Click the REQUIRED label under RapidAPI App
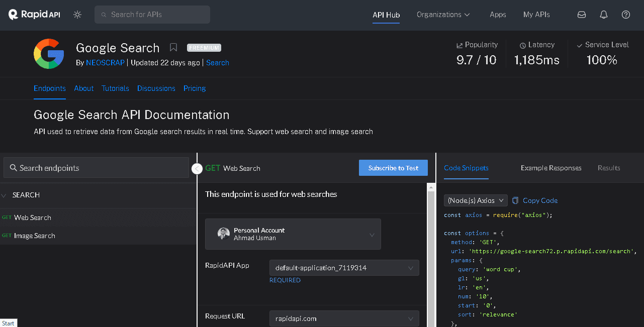 pyautogui.click(x=285, y=280)
